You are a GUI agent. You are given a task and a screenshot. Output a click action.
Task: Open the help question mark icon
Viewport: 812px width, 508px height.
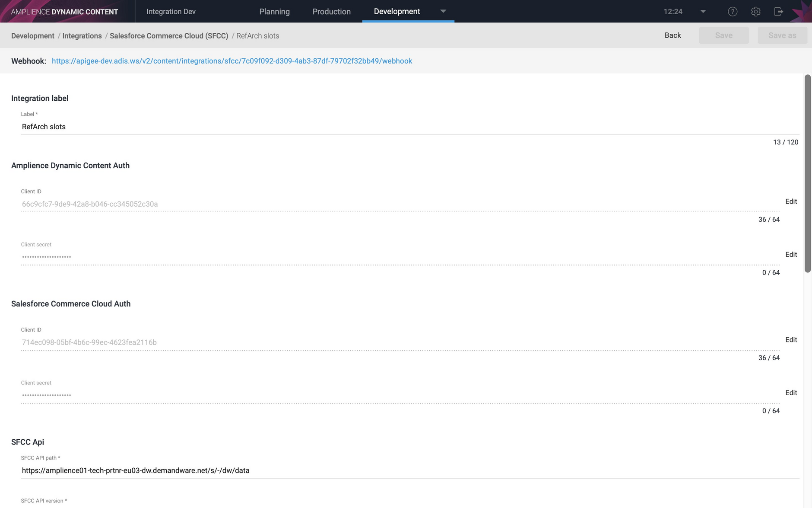pyautogui.click(x=733, y=12)
